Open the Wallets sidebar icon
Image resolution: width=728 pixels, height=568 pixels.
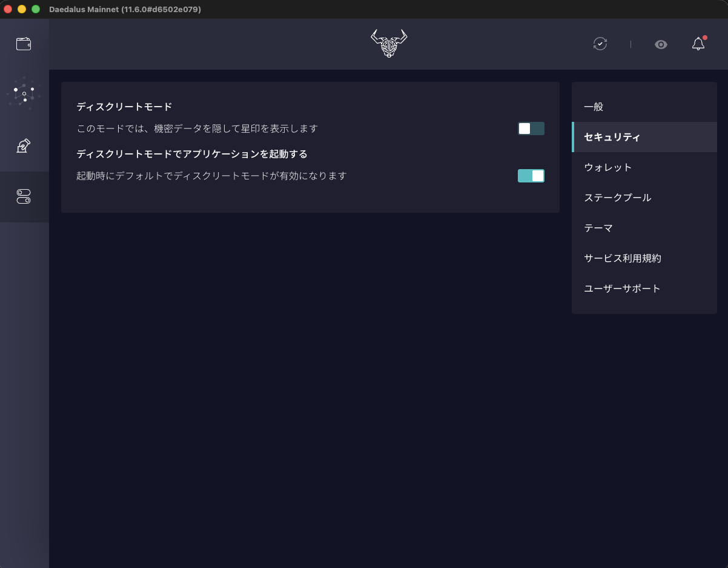(x=24, y=44)
